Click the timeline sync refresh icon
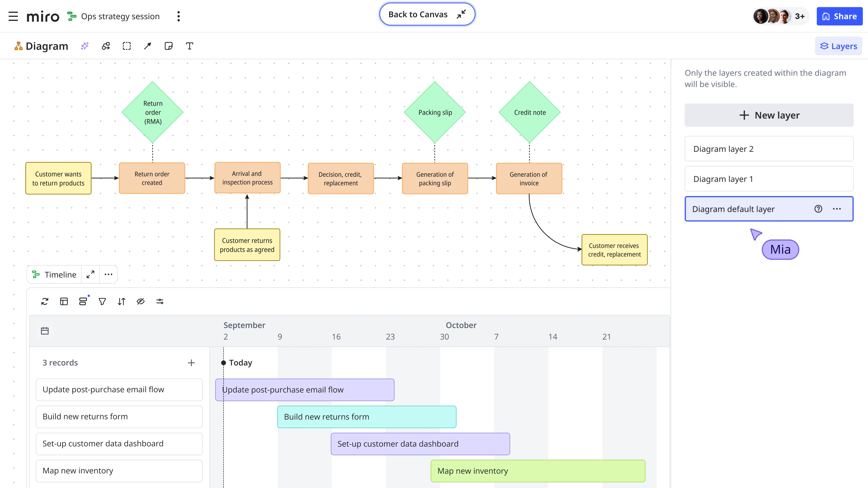The height and width of the screenshot is (488, 868). coord(45,301)
